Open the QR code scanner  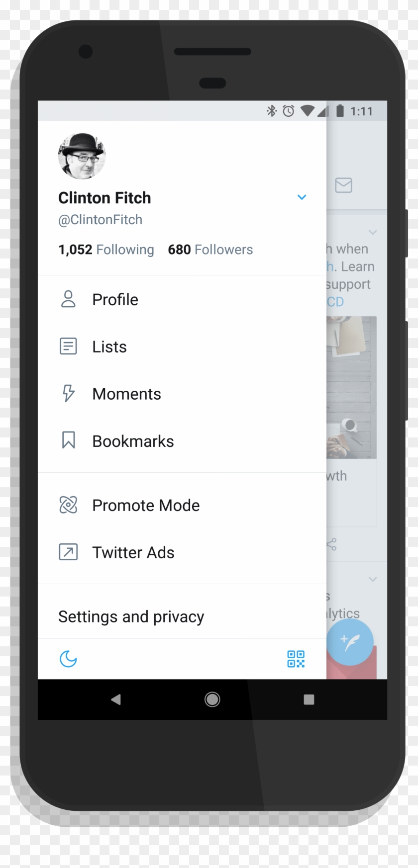(x=296, y=659)
